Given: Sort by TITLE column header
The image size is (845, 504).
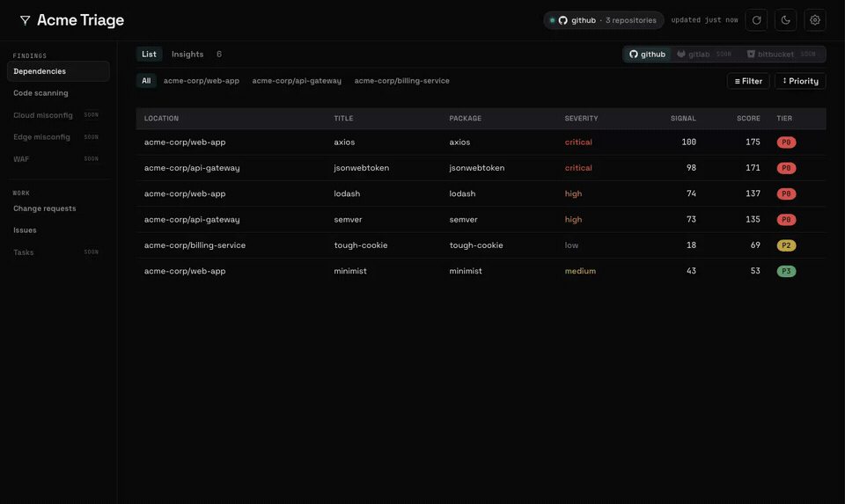Looking at the screenshot, I should point(343,119).
